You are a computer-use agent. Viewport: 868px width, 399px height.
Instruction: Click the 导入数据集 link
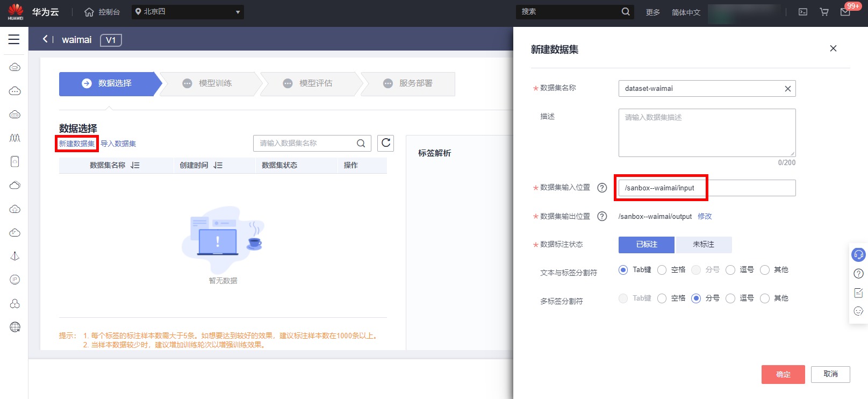point(118,144)
